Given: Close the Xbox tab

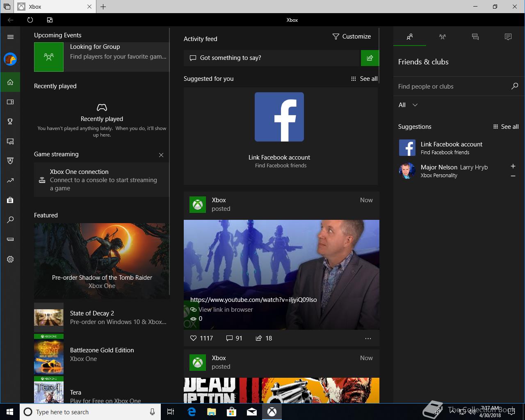Looking at the screenshot, I should (x=89, y=7).
